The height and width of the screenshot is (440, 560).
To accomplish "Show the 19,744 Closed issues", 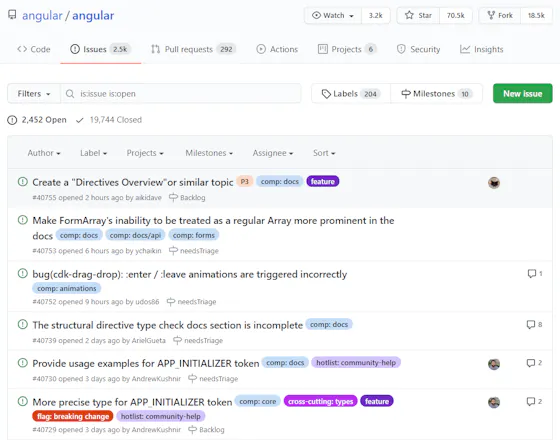I will [109, 120].
